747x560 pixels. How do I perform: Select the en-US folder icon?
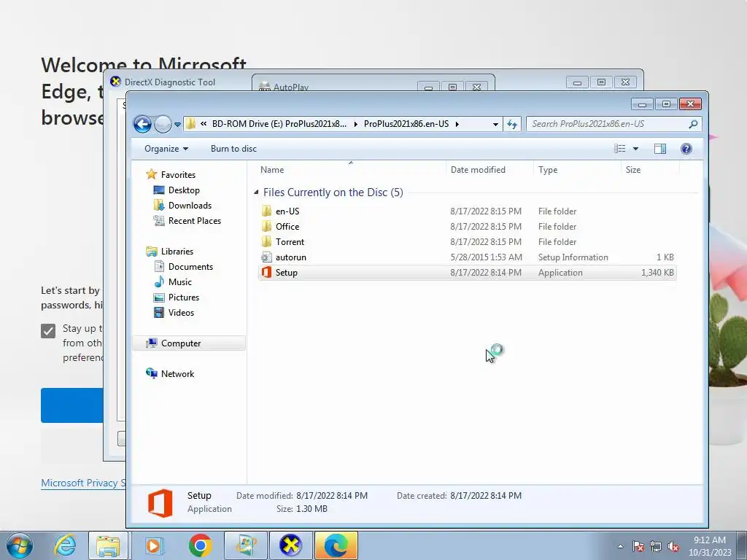267,211
